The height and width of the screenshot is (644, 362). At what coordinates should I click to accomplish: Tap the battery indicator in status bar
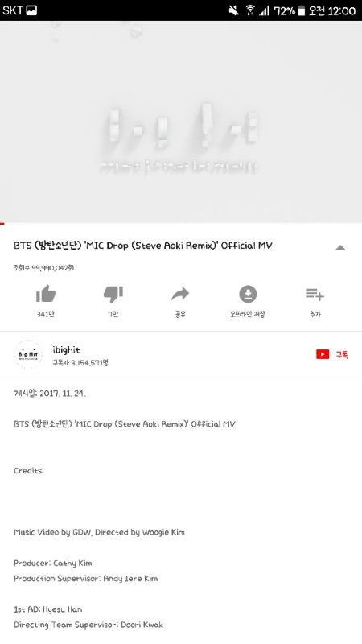coord(302,10)
